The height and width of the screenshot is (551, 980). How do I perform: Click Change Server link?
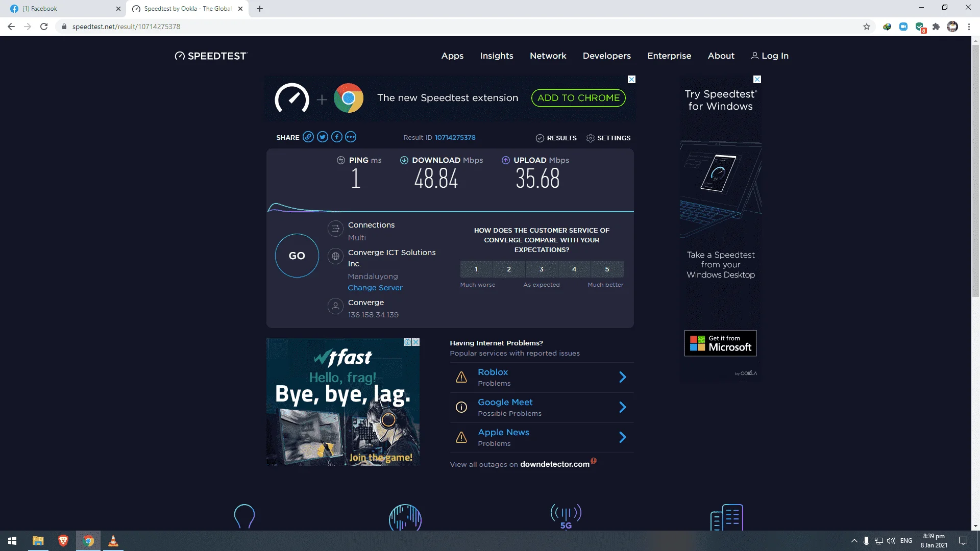pyautogui.click(x=375, y=288)
